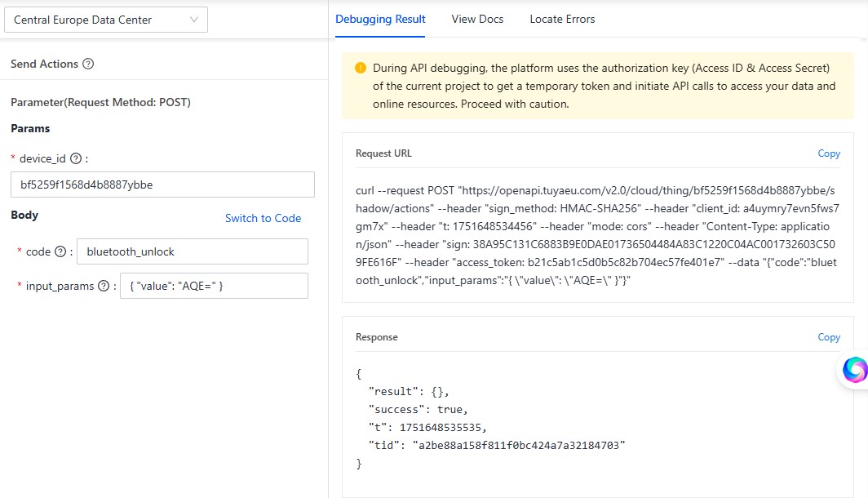This screenshot has width=868, height=498.
Task: Click the API debugging caution notice text
Action: tap(604, 86)
